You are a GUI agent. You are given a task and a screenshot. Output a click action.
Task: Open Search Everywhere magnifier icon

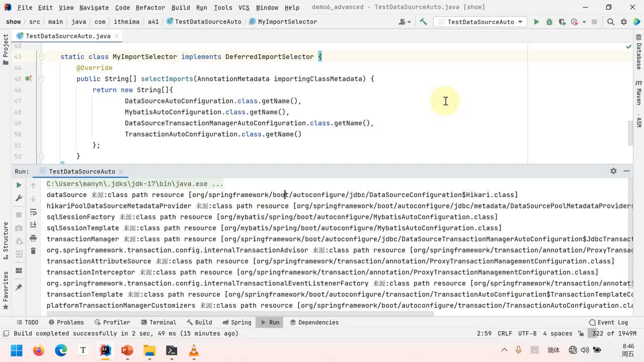[610, 22]
